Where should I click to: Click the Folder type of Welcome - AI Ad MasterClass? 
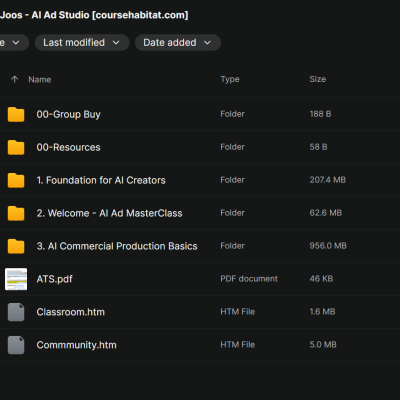233,213
